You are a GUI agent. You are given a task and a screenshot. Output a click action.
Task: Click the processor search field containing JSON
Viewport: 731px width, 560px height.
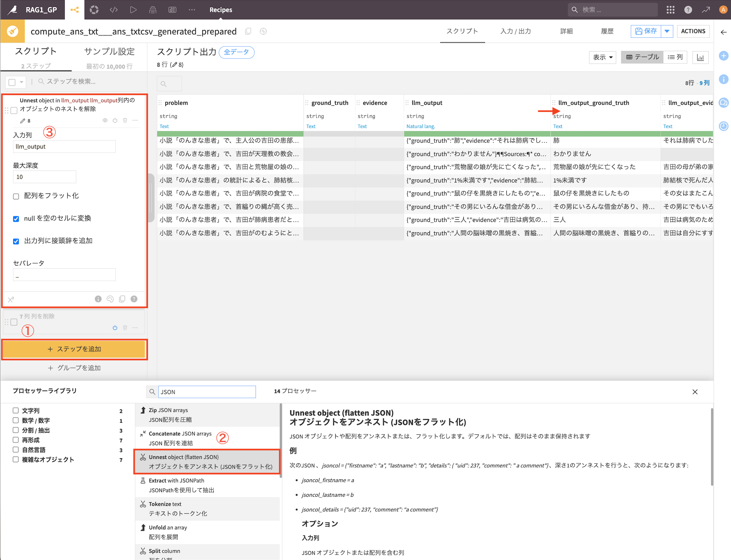point(207,392)
